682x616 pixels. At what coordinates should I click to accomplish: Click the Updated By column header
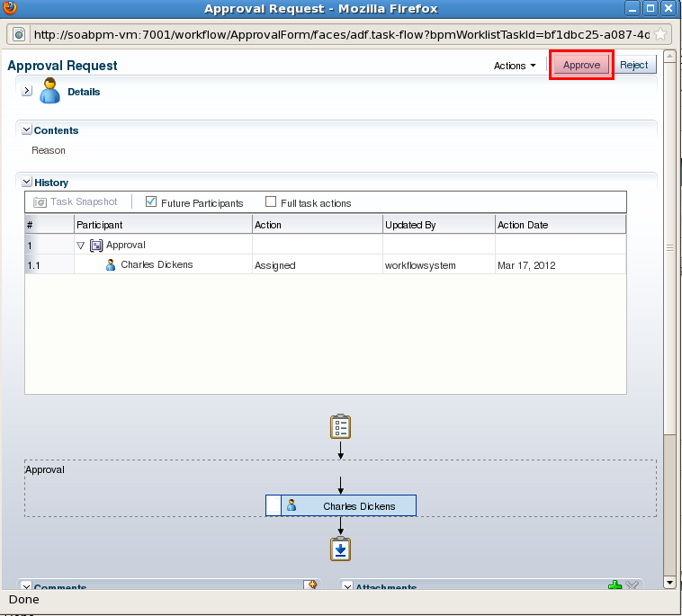[439, 225]
